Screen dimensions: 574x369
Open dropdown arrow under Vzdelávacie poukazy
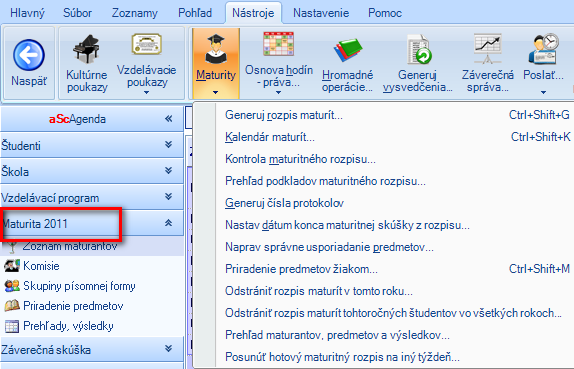146,93
